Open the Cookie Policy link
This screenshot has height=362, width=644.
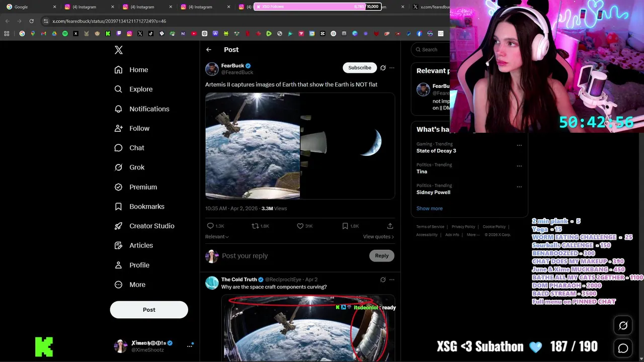[494, 227]
